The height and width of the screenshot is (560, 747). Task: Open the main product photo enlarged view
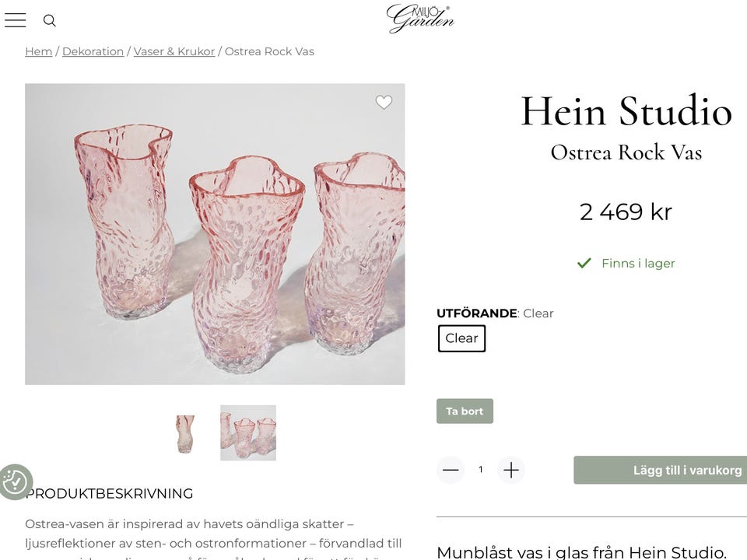(x=213, y=233)
